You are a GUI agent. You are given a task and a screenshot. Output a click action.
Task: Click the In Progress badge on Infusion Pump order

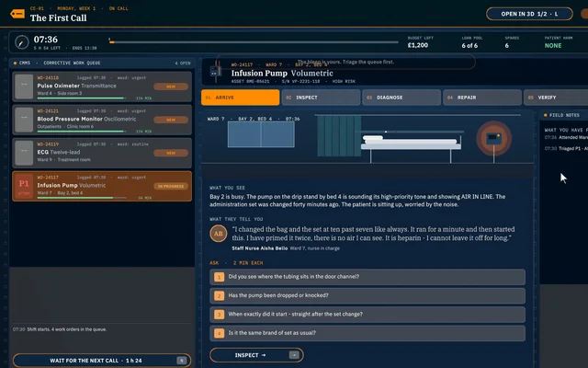pos(171,186)
